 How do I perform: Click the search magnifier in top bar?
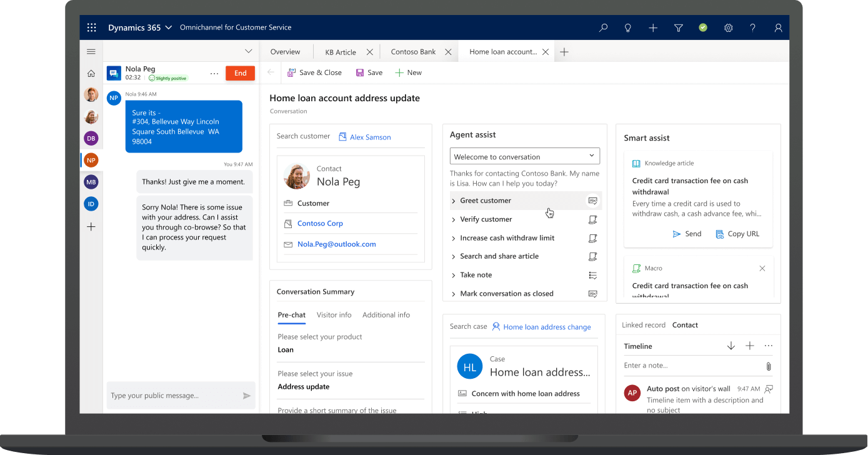[x=603, y=27]
